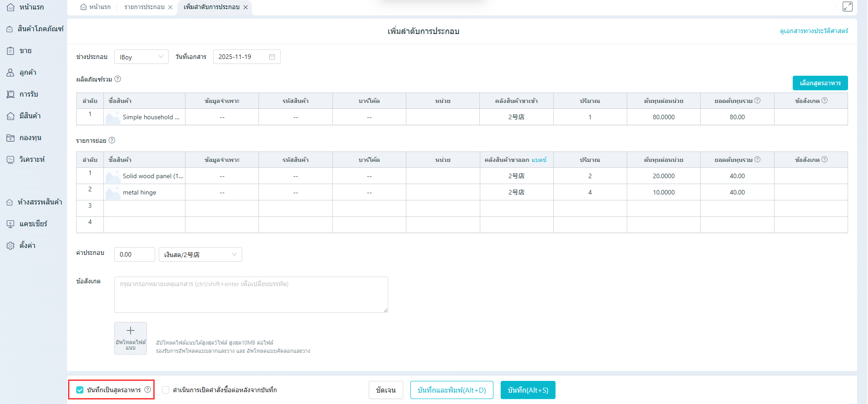Switch to หน้าแรก tab
This screenshot has height=404, width=868.
pyautogui.click(x=96, y=7)
